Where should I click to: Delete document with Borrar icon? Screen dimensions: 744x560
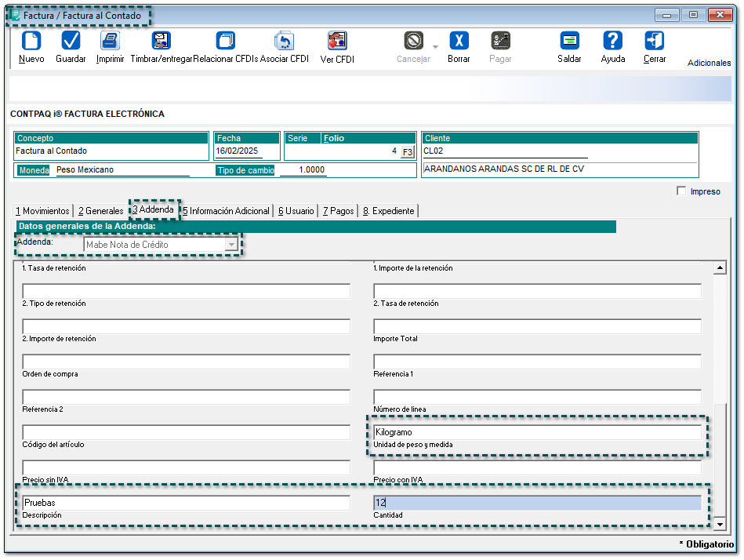click(459, 42)
